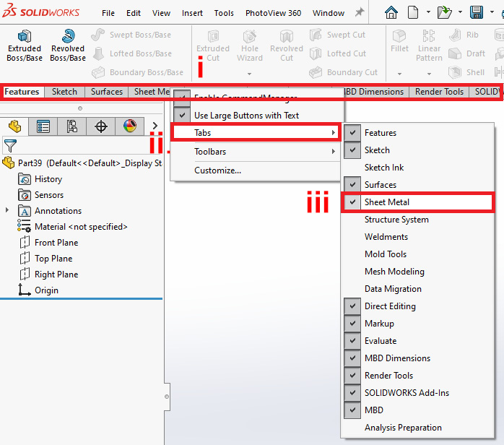Viewport: 504px width, 445px height.
Task: Click the Extruded Boss/Base tool
Action: (x=25, y=46)
